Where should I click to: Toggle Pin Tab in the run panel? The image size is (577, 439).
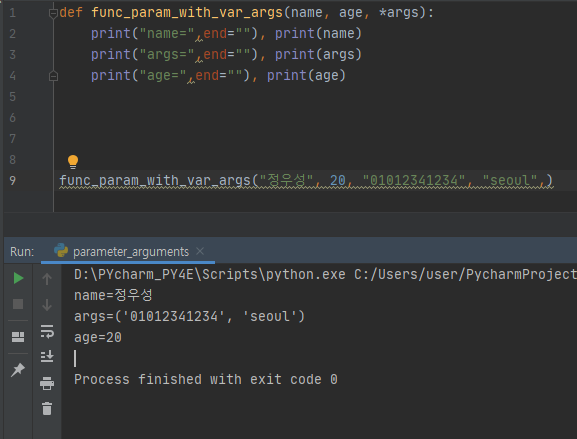click(18, 369)
